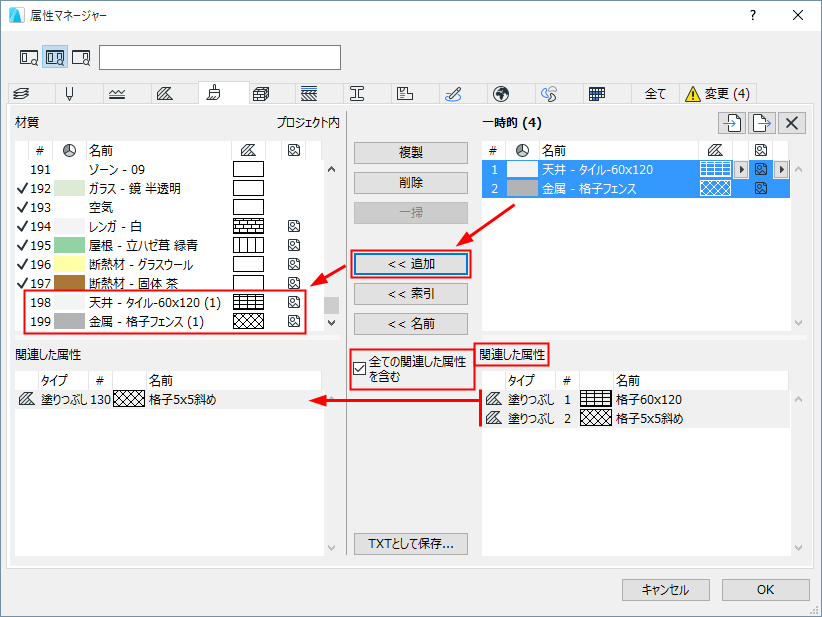Sort temporary list by color wheel column
Image resolution: width=822 pixels, height=617 pixels.
point(522,151)
